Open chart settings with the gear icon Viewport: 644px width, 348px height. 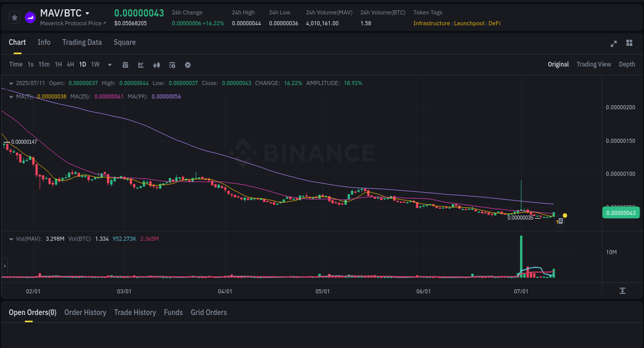click(x=187, y=64)
